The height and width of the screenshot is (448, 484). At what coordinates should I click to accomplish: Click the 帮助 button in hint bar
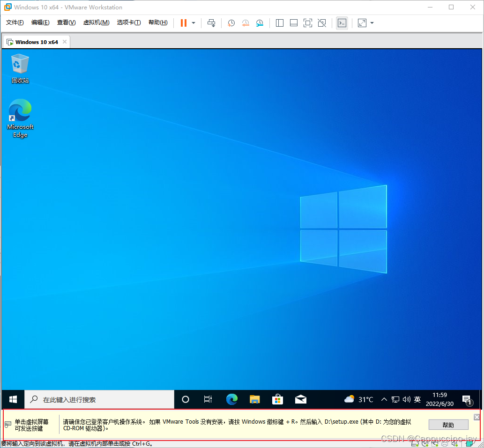point(448,425)
